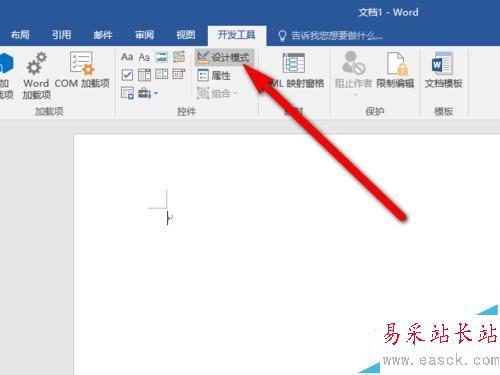Viewport: 500px width, 375px height.
Task: Open control 属性 properties
Action: tap(214, 75)
